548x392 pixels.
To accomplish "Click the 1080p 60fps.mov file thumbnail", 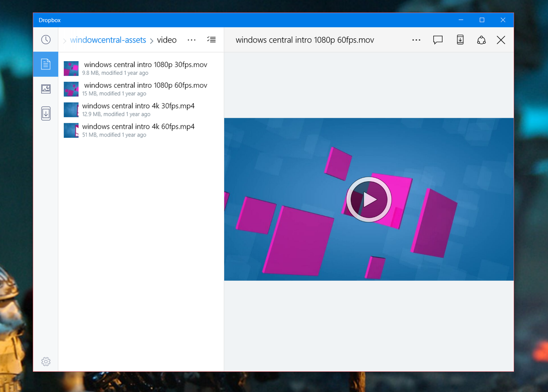I will (x=71, y=89).
